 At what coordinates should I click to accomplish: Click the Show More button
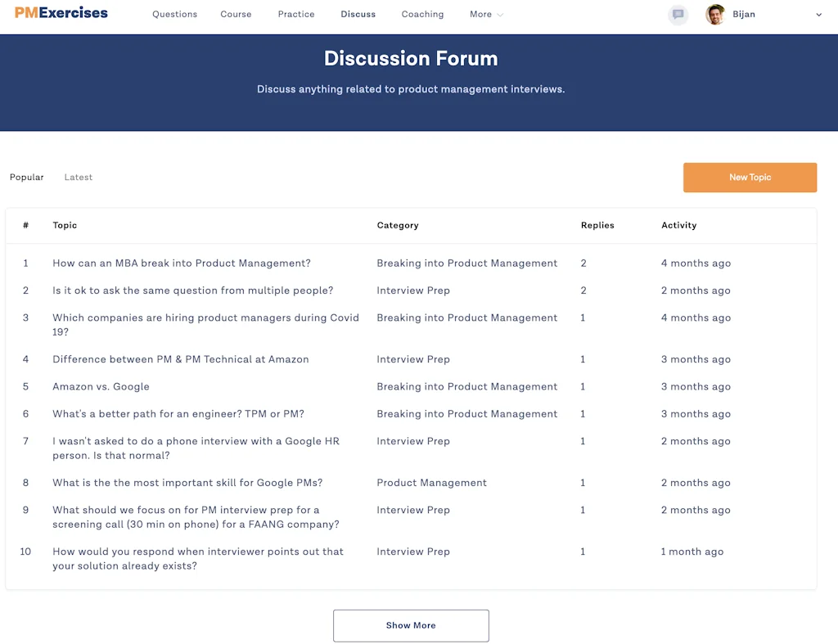pyautogui.click(x=411, y=625)
